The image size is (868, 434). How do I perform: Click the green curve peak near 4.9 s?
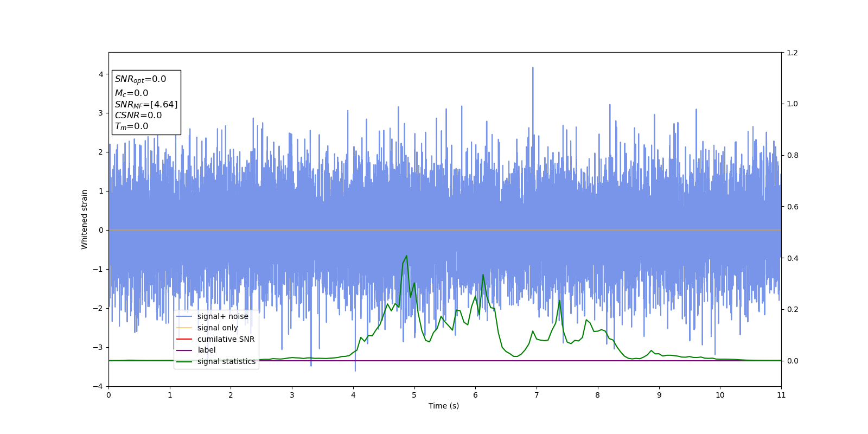[x=406, y=256]
